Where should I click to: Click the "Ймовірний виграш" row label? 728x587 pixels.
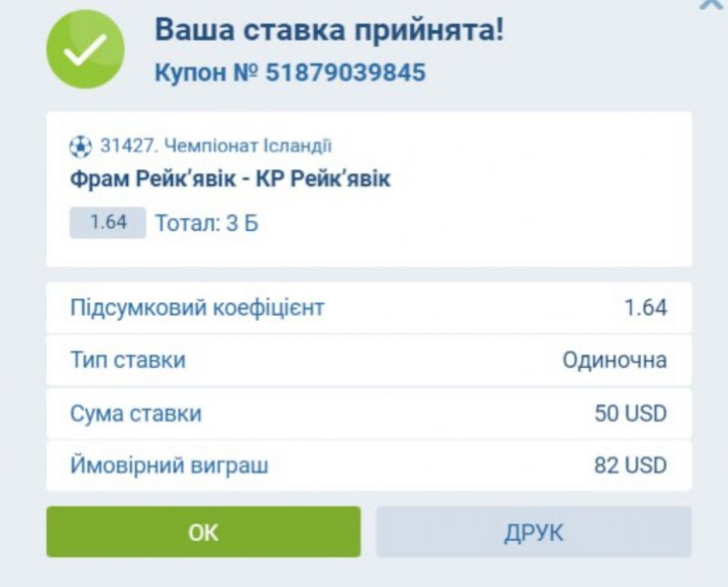[168, 466]
